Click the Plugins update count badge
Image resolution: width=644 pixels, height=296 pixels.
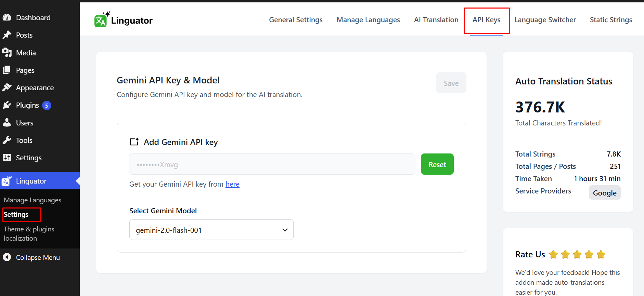tap(47, 105)
